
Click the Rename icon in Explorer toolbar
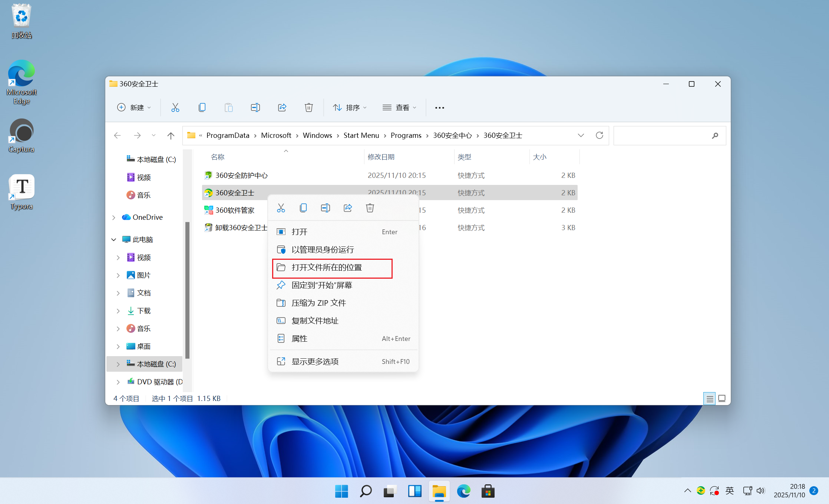coord(255,107)
